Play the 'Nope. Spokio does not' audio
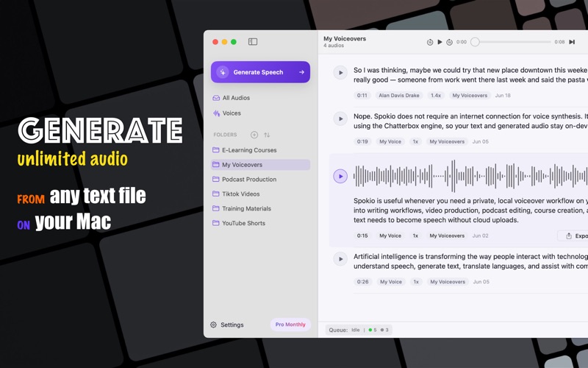588x368 pixels. click(340, 118)
